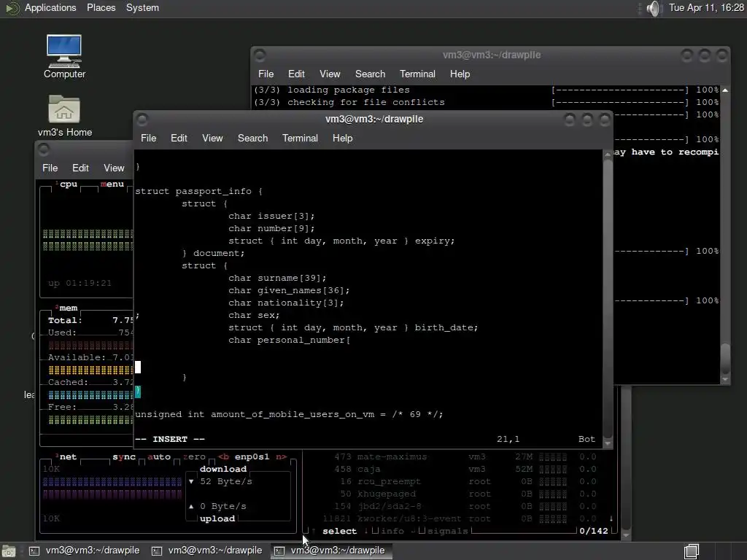The width and height of the screenshot is (747, 560).
Task: Select previous network interface '<b' in btop
Action: tap(223, 456)
